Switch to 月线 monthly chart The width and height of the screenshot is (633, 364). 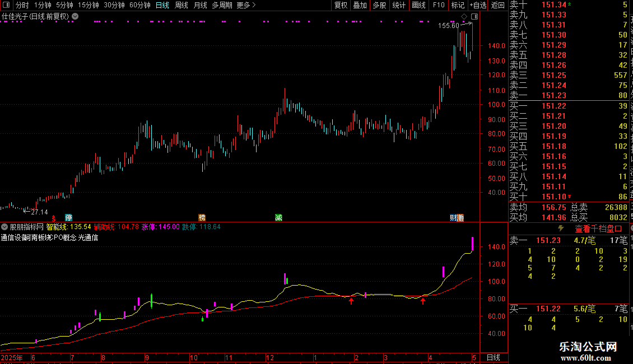point(200,5)
